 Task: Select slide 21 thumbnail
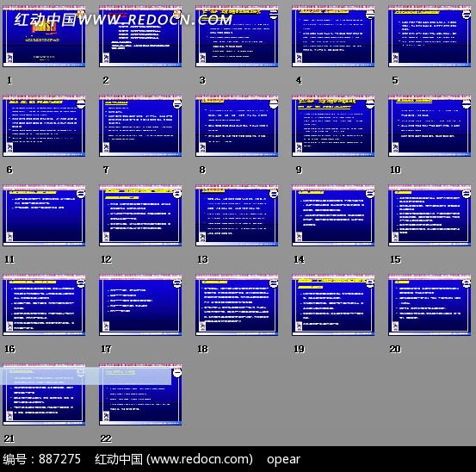coord(44,394)
